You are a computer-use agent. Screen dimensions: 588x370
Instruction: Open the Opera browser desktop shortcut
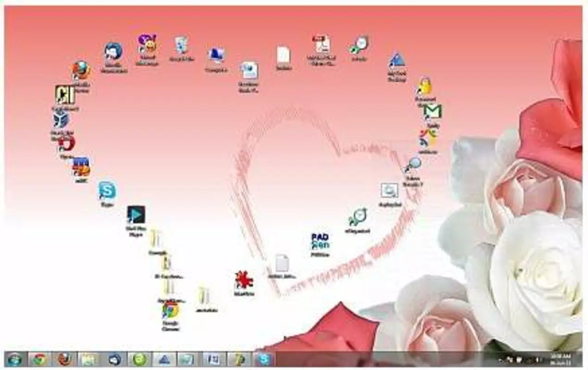(x=67, y=144)
